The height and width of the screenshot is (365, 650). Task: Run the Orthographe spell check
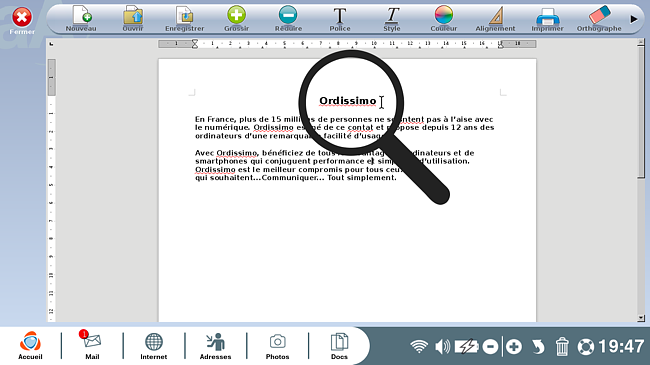(599, 19)
